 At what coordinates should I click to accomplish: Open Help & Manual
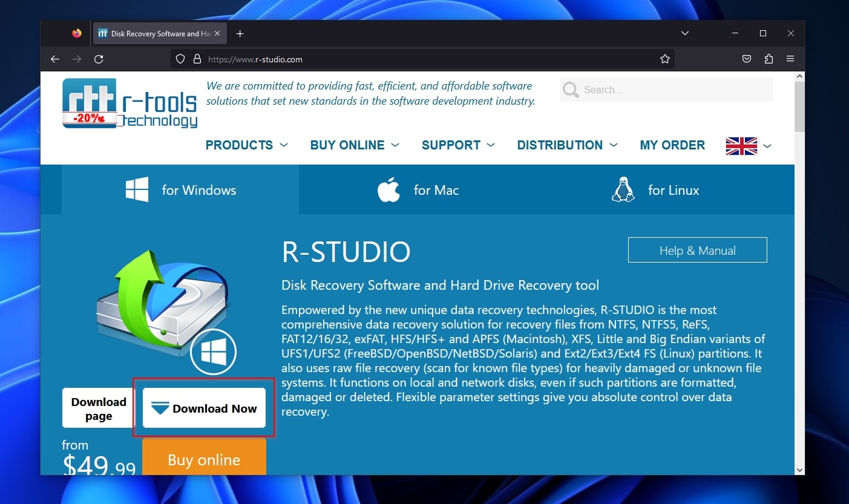point(697,250)
